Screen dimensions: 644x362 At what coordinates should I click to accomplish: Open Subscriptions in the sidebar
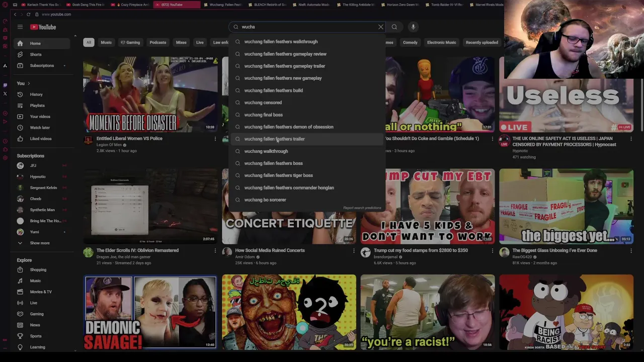coord(42,65)
